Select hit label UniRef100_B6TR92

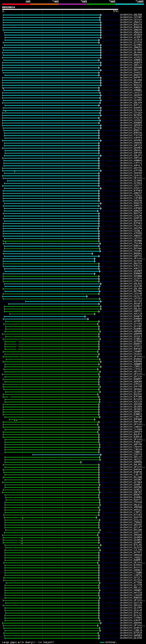pyautogui.click(x=131, y=115)
